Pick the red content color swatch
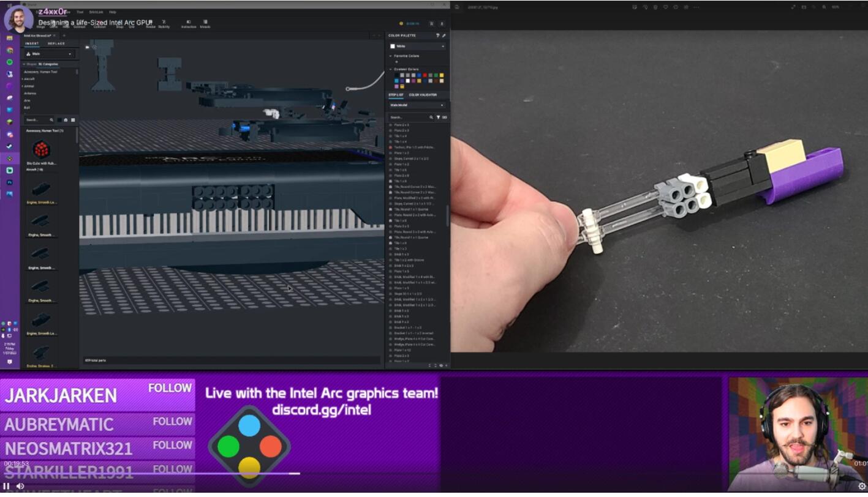Screen dimensions: 868x497 point(425,75)
